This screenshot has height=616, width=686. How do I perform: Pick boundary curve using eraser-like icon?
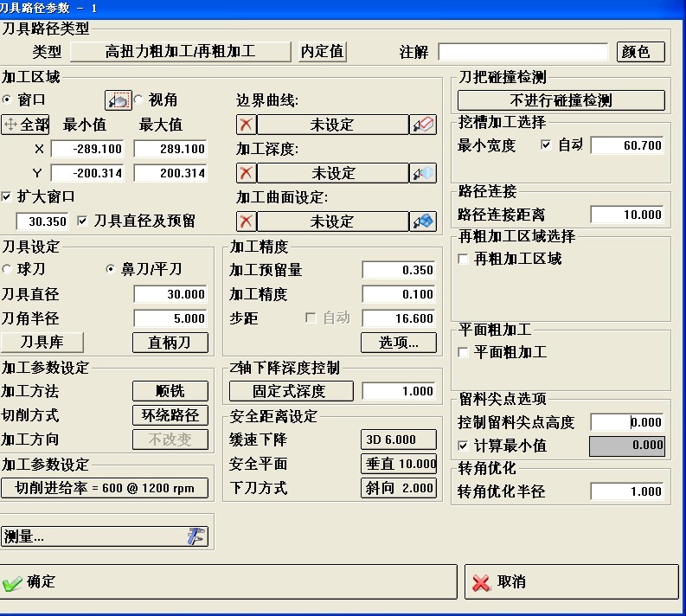tap(423, 125)
